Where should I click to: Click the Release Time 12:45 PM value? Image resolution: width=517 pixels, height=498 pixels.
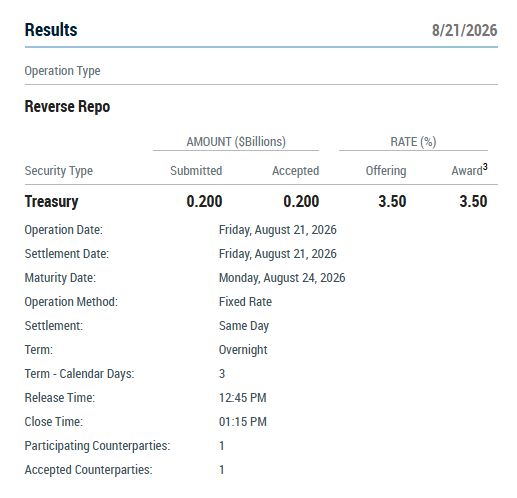tap(243, 398)
